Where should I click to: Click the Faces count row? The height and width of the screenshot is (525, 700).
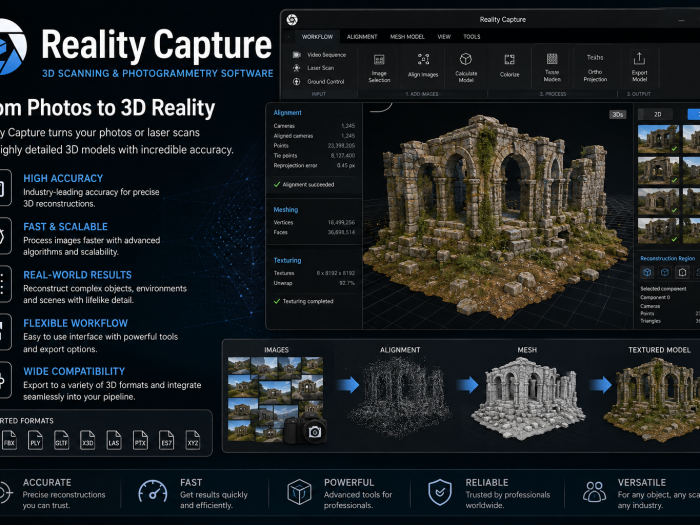pyautogui.click(x=314, y=232)
